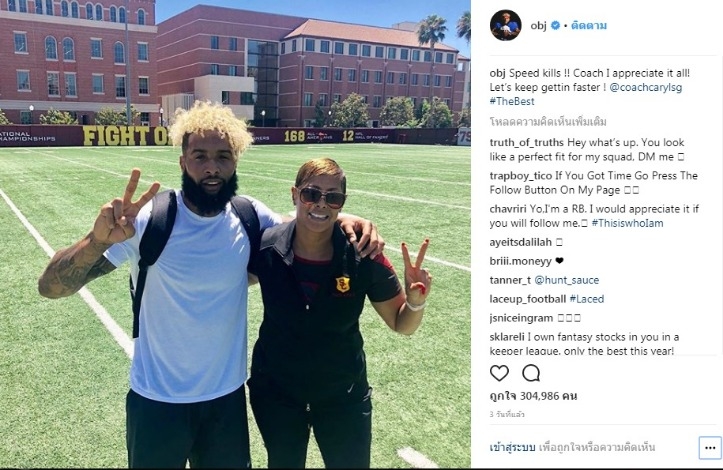Screen dimensions: 723x470
Task: Open the likes count 304,986 list
Action: click(x=533, y=396)
